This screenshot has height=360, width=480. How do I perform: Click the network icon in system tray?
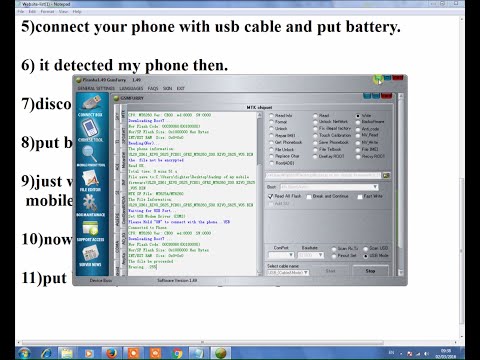pyautogui.click(x=418, y=354)
